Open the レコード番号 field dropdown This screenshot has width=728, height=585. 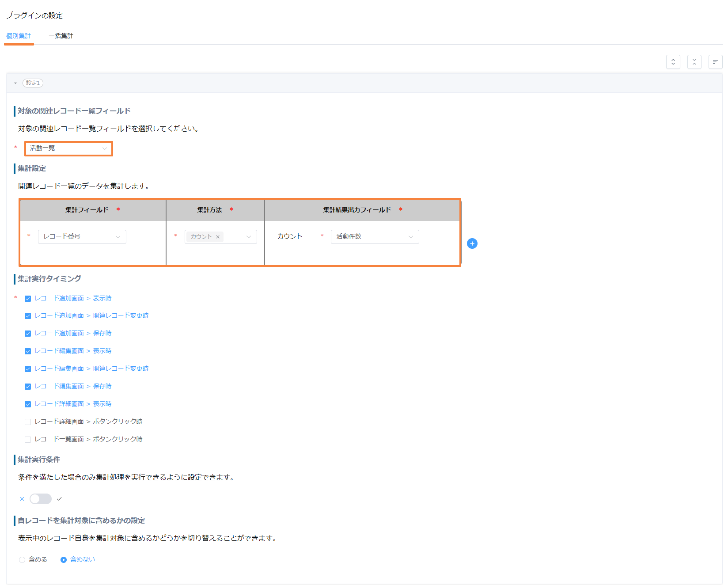pos(82,237)
